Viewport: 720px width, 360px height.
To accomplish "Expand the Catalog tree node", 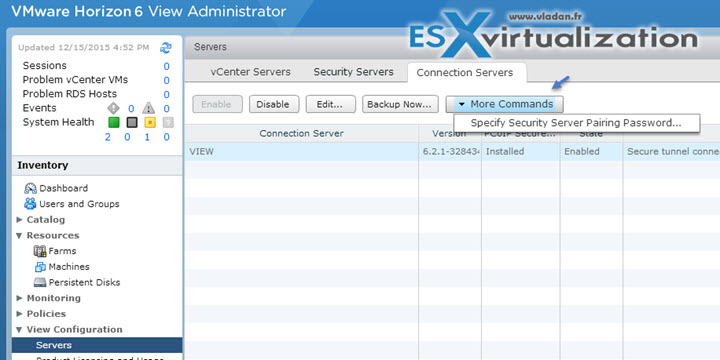I will pos(19,219).
